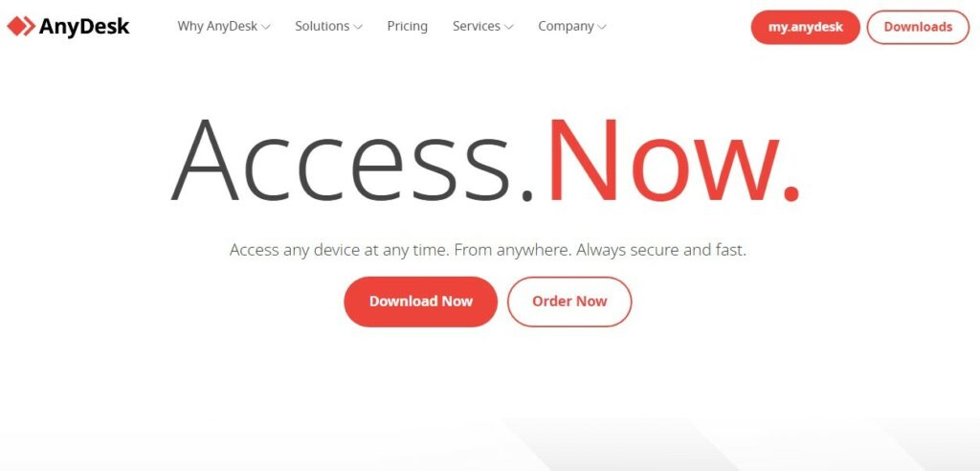Open the outlined Downloads button
This screenshot has width=980, height=471.
click(x=918, y=27)
